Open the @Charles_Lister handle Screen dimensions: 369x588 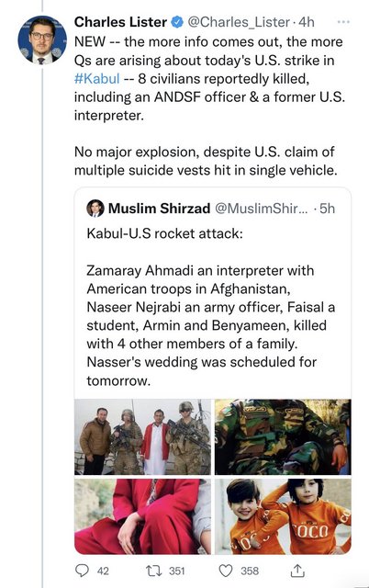click(x=239, y=22)
